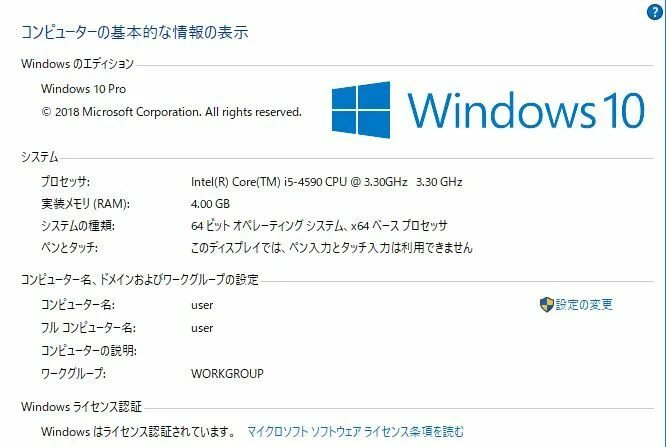Click the コンピューター名 value user
Viewport: 666px width, 447px height.
(x=202, y=305)
